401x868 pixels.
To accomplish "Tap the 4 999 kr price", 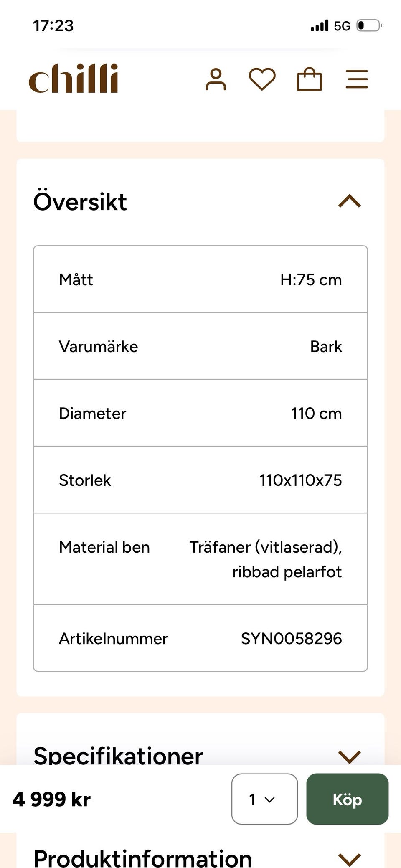I will (51, 799).
